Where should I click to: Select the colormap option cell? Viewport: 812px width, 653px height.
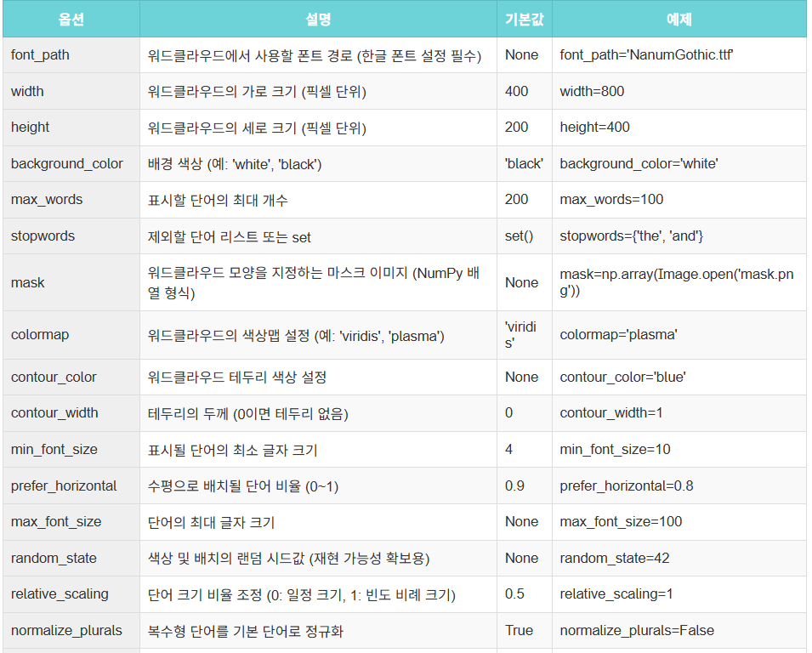[71, 335]
